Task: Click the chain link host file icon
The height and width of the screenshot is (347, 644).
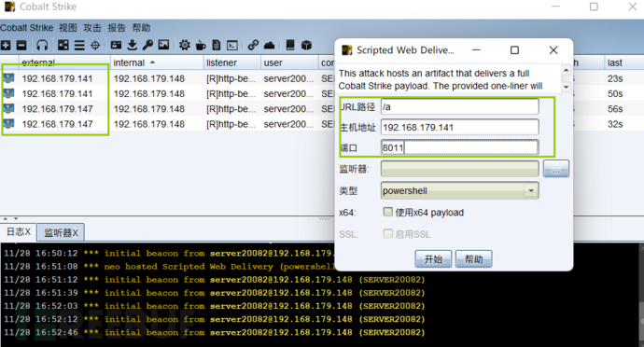Action: tap(254, 45)
